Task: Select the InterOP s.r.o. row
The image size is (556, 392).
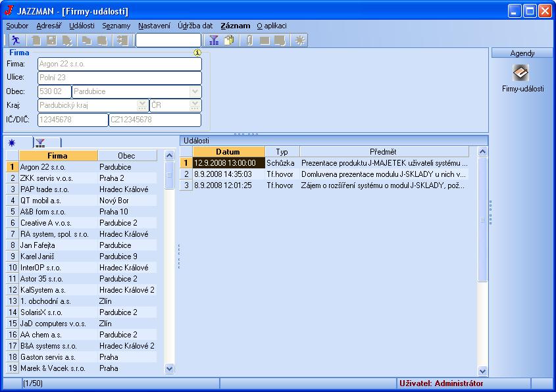Action: point(82,268)
